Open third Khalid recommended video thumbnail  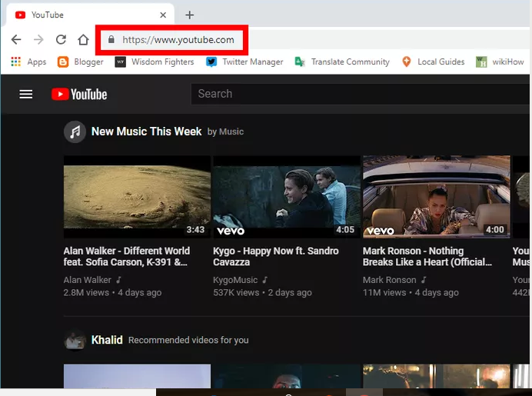click(437, 376)
